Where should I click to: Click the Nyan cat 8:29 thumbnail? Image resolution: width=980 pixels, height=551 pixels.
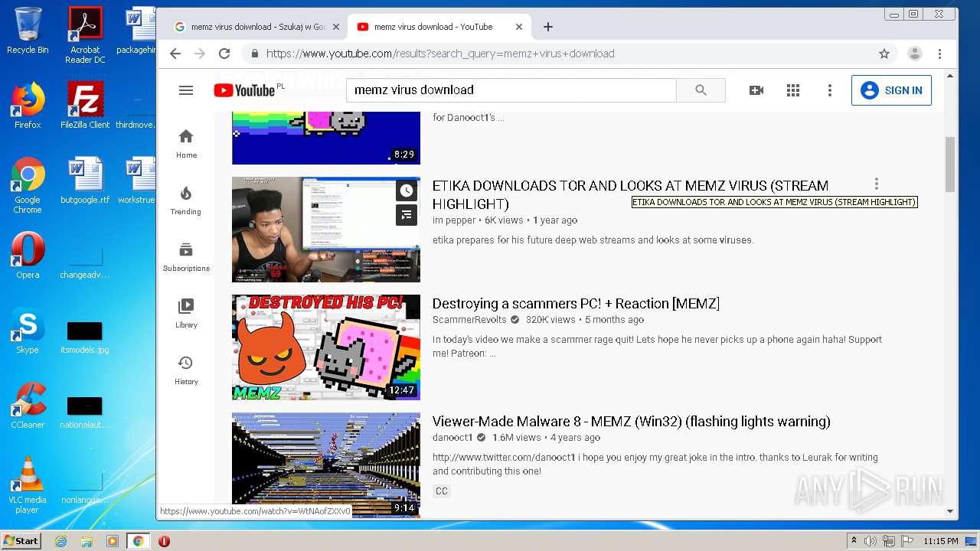click(x=326, y=138)
